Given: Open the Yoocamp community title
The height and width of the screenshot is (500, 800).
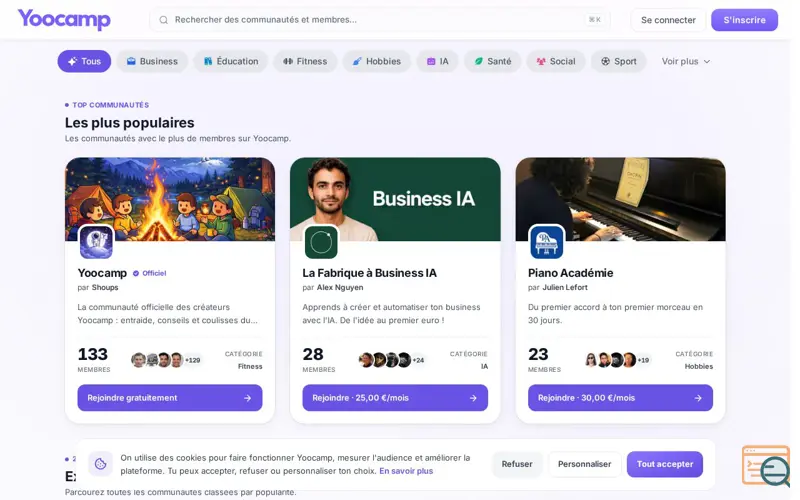Looking at the screenshot, I should pyautogui.click(x=102, y=273).
